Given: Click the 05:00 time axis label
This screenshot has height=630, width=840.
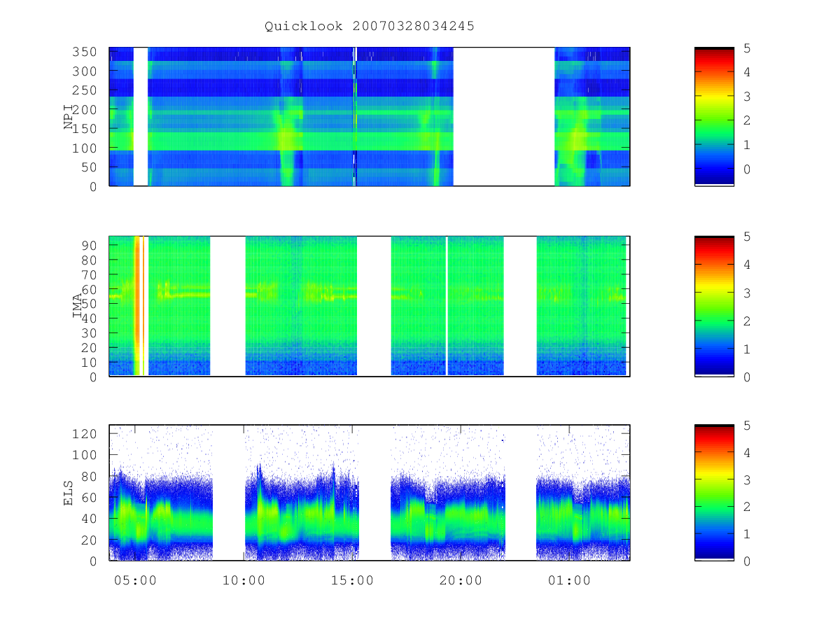Looking at the screenshot, I should tap(135, 580).
